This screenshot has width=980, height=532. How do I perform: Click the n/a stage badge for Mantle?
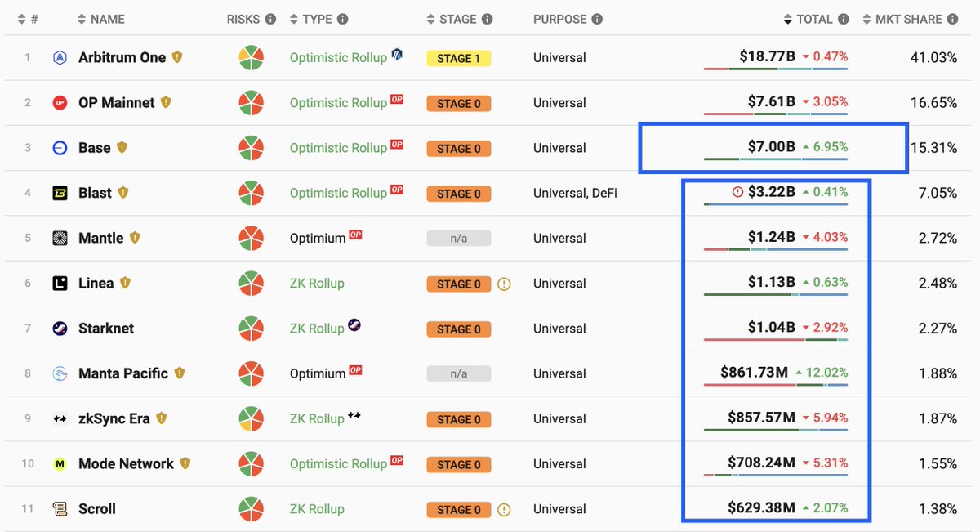(459, 239)
